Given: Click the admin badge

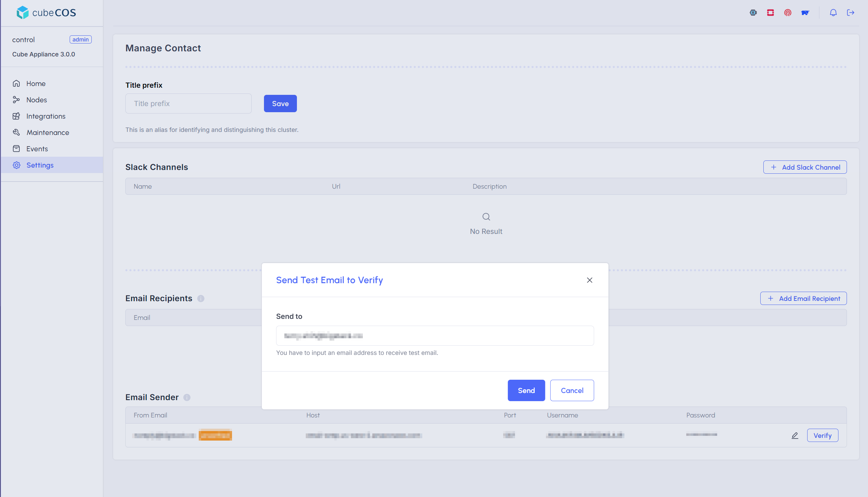Looking at the screenshot, I should click(81, 39).
